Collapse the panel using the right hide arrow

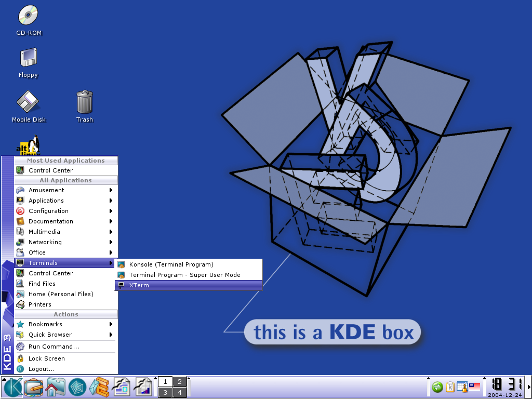[528, 387]
